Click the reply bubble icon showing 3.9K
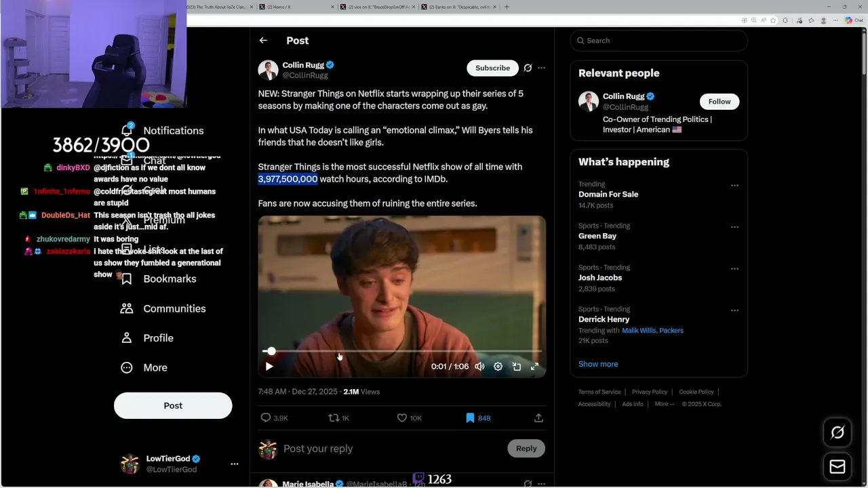 pyautogui.click(x=266, y=418)
